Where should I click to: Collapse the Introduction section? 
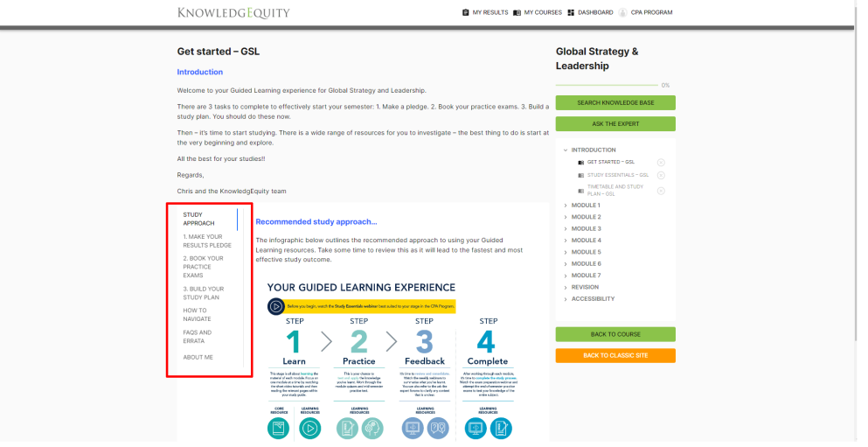point(566,150)
